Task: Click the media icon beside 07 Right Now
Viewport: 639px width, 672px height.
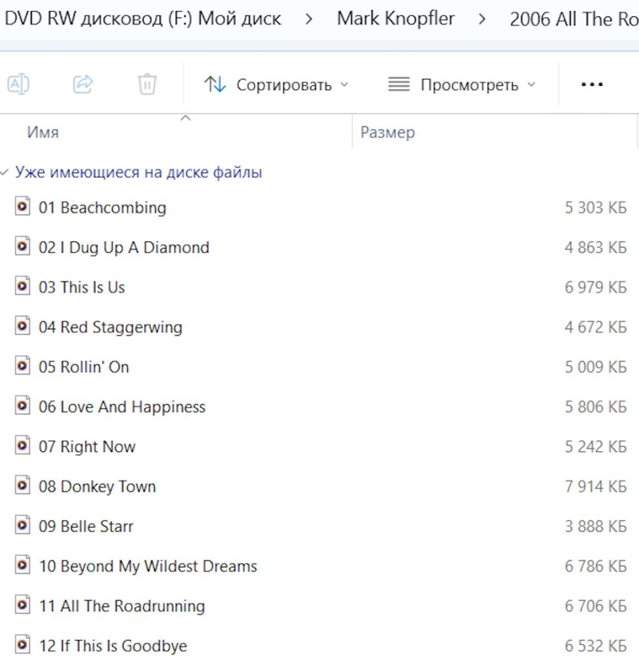Action: click(22, 446)
